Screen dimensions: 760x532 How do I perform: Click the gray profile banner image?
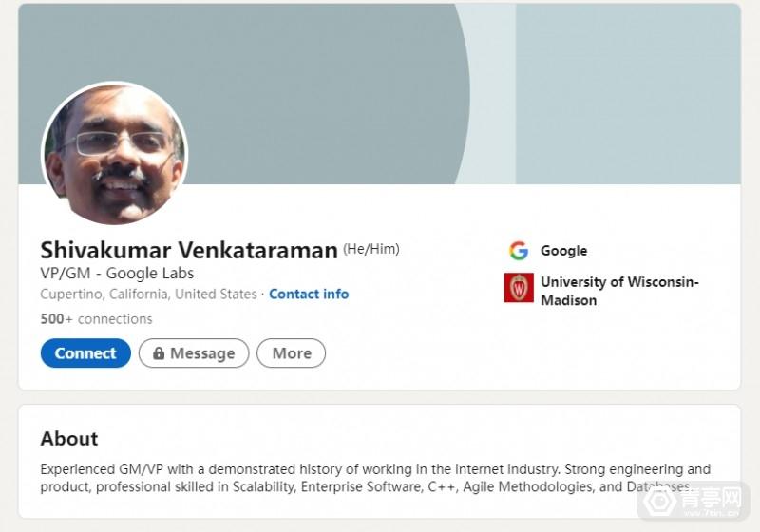(x=380, y=76)
